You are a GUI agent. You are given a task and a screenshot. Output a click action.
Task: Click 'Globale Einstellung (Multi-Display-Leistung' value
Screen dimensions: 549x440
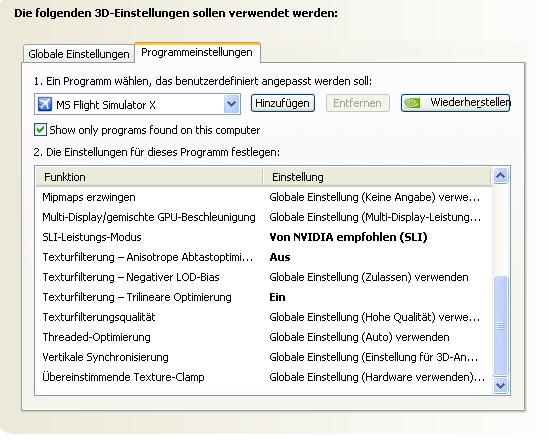point(375,217)
